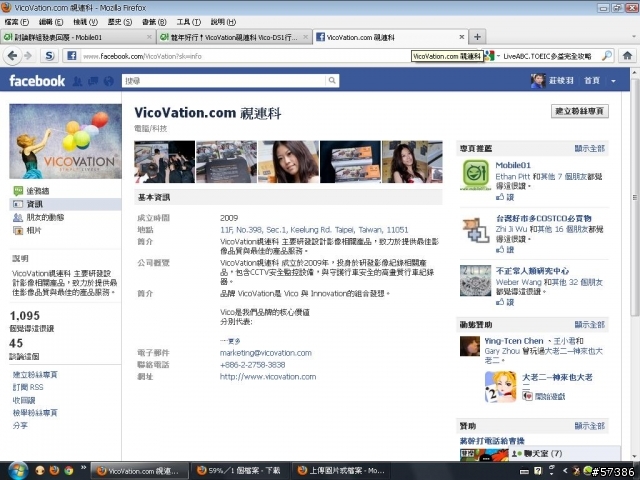Click Create a Page button
The height and width of the screenshot is (480, 640).
click(x=580, y=111)
